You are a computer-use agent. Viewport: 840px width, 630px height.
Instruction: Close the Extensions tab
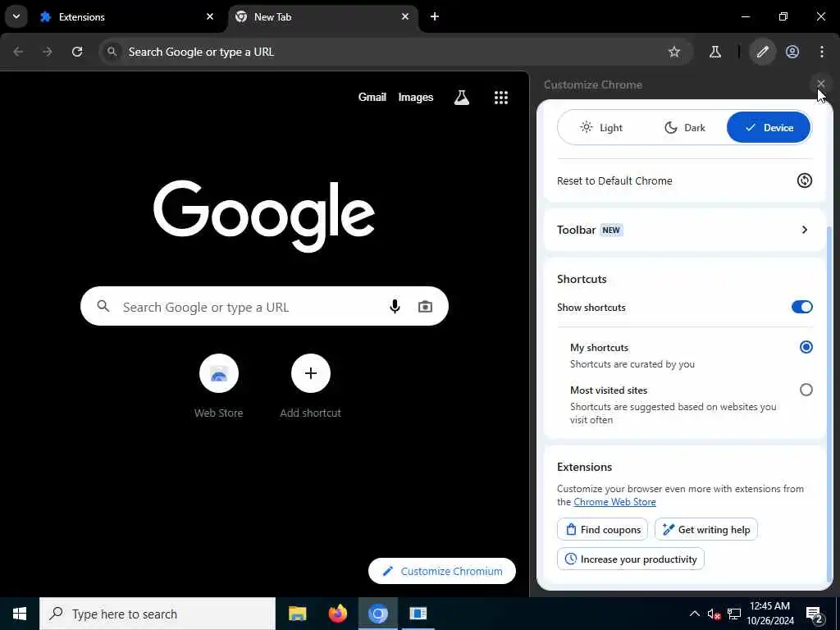(210, 16)
